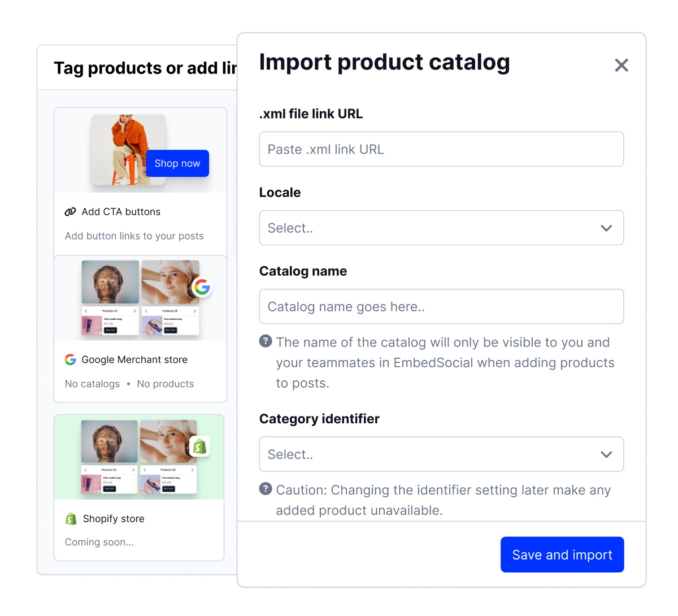
Task: Click the Shopify badge on the store thumbnail
Action: click(x=199, y=446)
